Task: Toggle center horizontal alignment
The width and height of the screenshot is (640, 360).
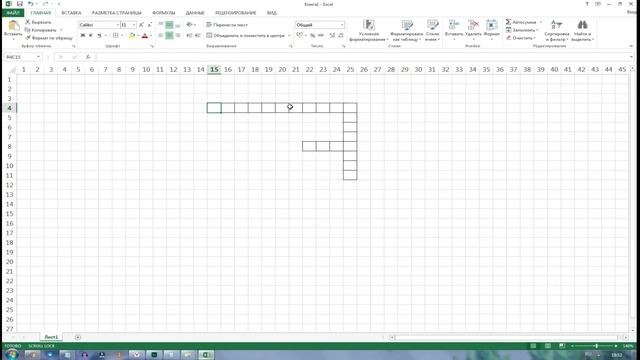Action: [x=169, y=36]
